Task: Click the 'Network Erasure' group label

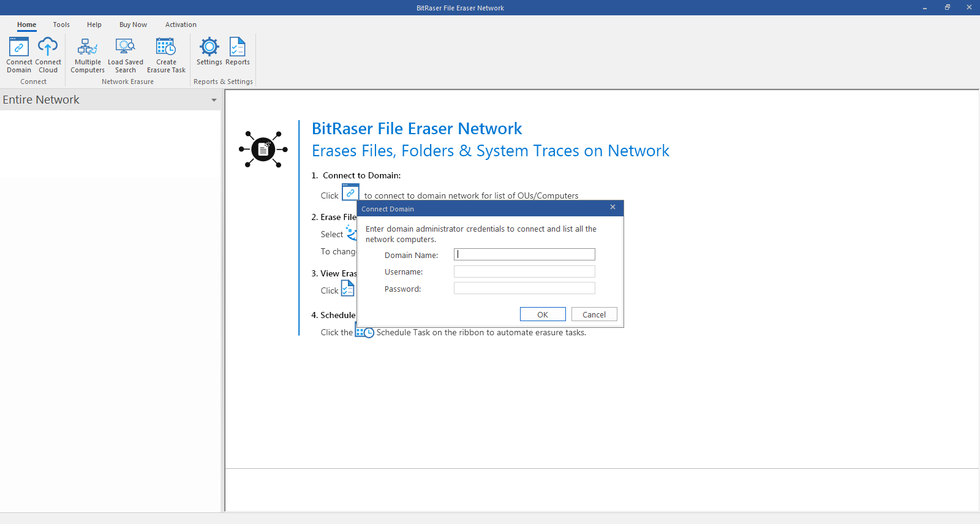Action: (127, 82)
